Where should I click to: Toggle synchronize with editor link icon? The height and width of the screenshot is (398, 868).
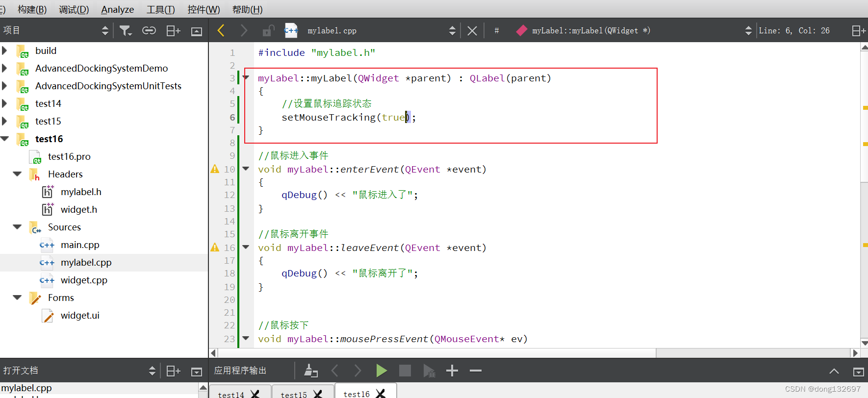[149, 31]
